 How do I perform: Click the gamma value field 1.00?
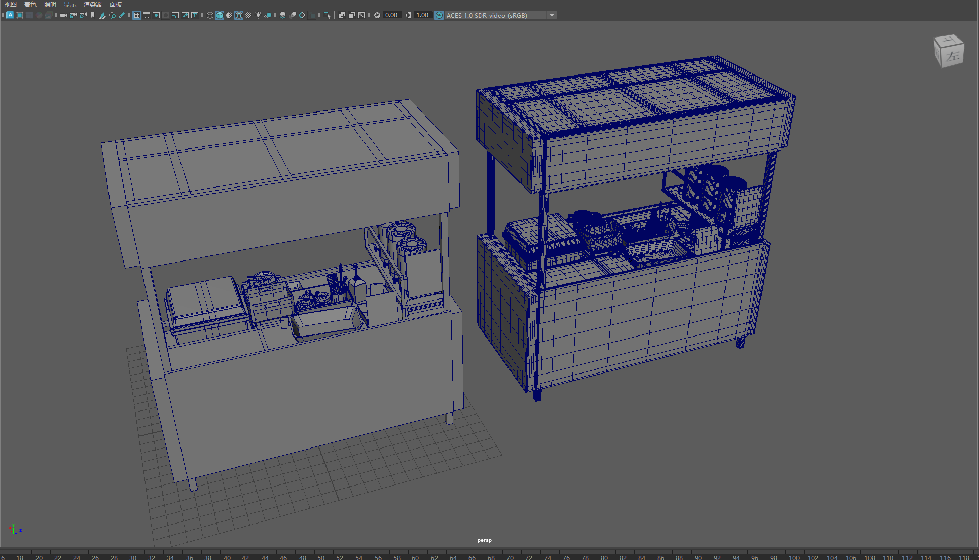tap(422, 15)
